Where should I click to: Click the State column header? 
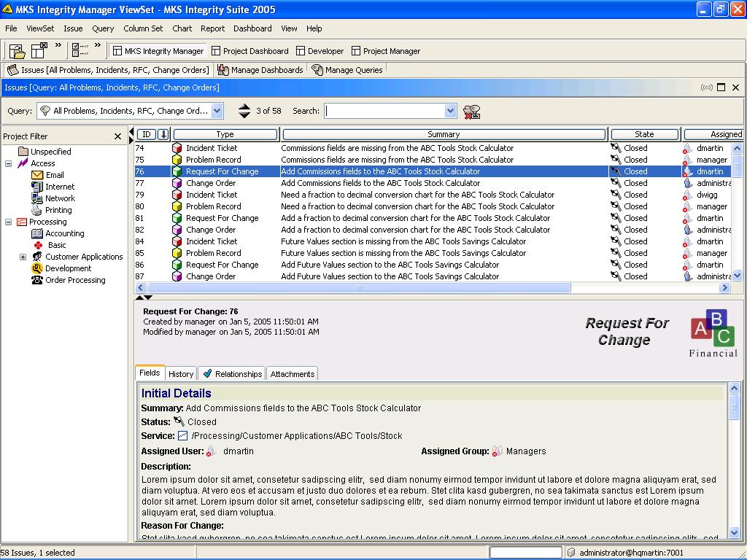pyautogui.click(x=645, y=134)
